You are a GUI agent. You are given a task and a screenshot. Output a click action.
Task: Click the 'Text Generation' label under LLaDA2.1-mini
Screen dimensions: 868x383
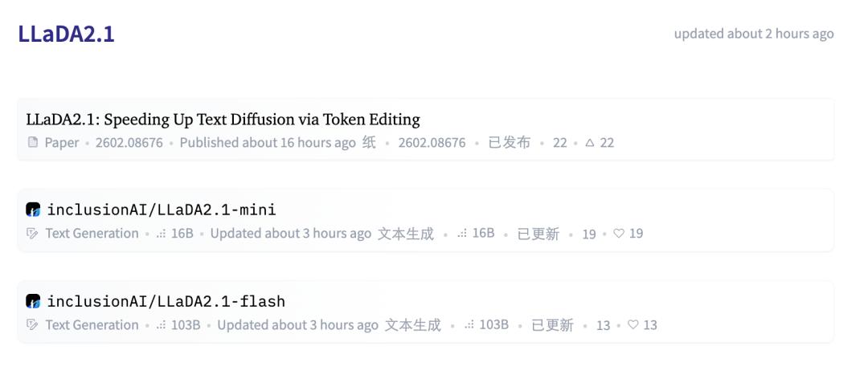[x=92, y=234]
